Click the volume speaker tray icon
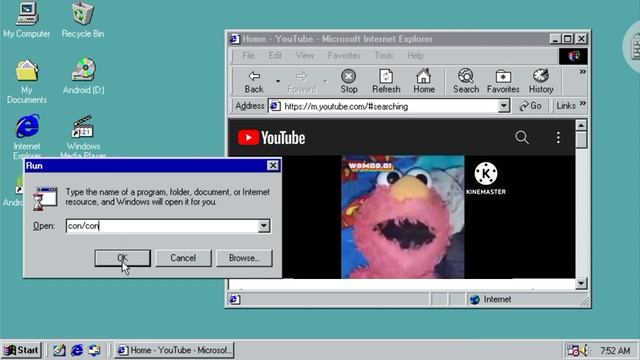Image resolution: width=640 pixels, height=360 pixels. pos(584,350)
